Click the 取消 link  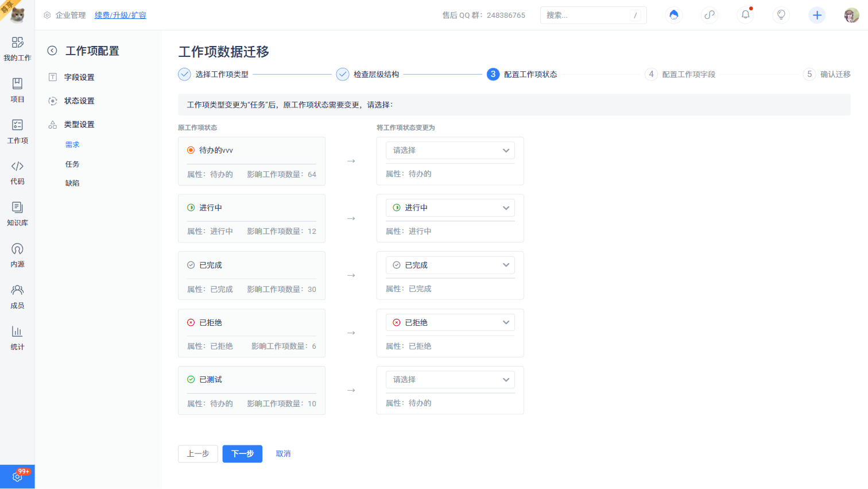tap(283, 454)
